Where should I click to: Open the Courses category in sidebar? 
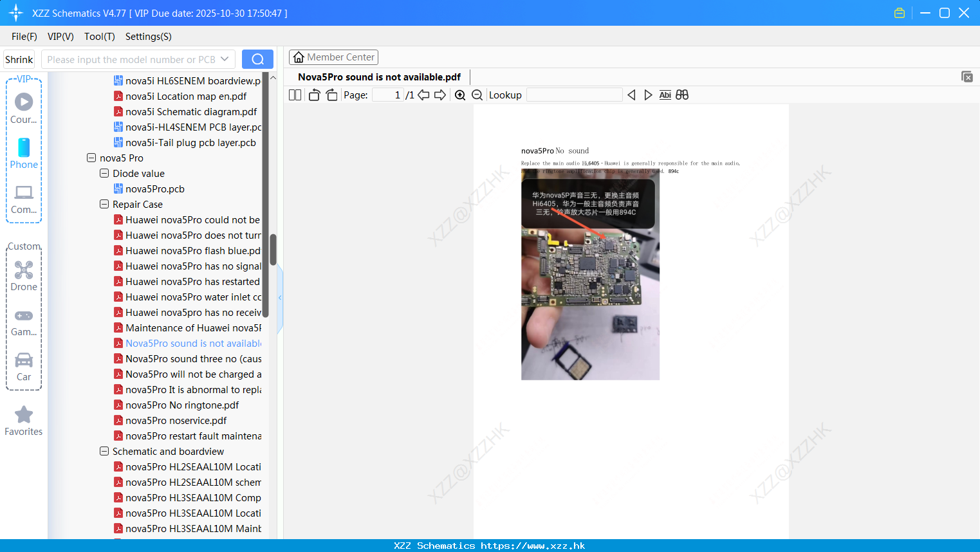point(24,108)
